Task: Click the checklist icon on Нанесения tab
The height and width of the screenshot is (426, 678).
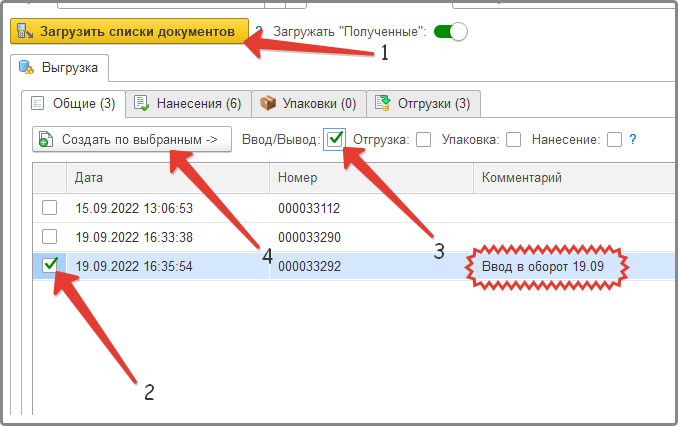Action: [141, 103]
